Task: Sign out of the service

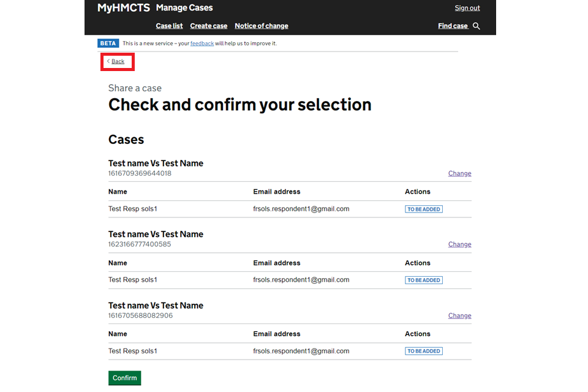Action: (x=467, y=8)
